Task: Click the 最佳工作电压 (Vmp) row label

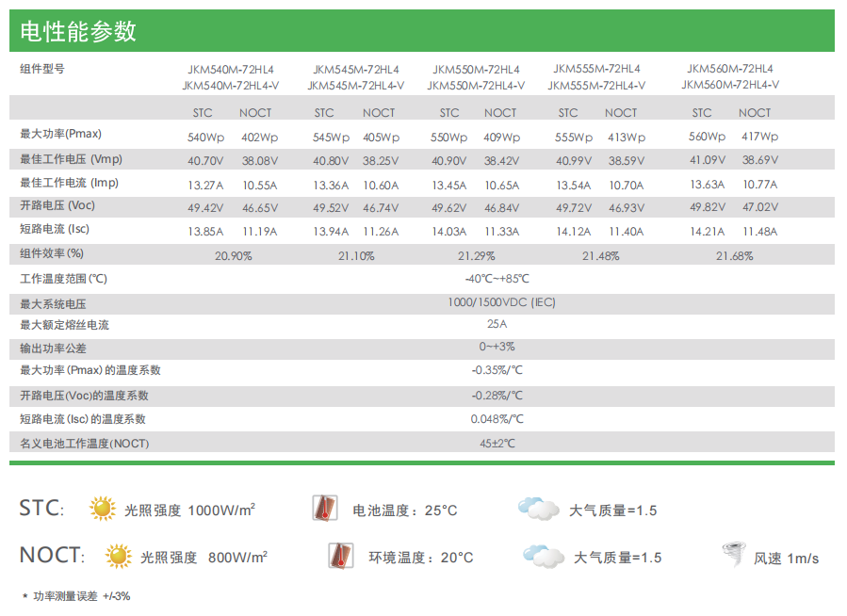Action: point(72,159)
